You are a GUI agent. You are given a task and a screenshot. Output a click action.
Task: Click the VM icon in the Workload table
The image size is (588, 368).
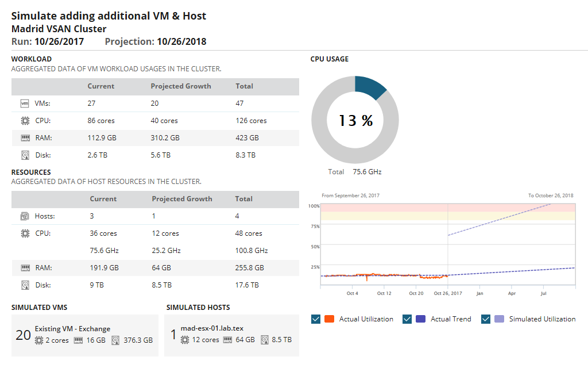pos(24,103)
